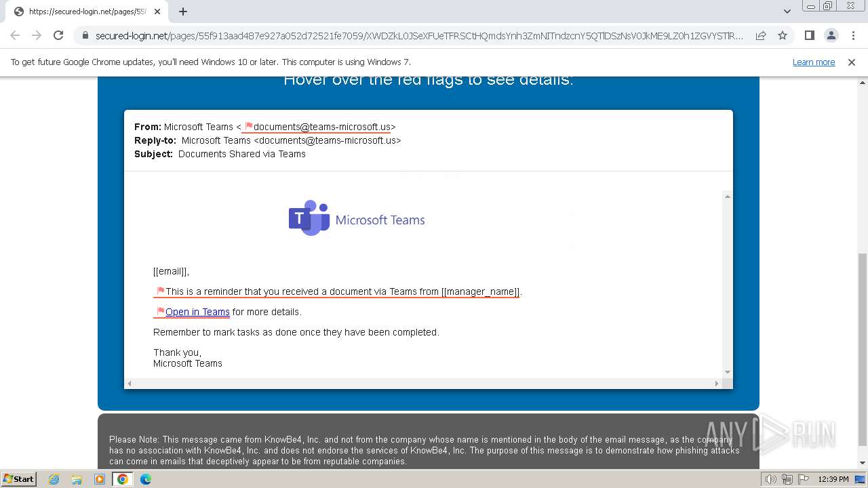
Task: Open tab search dropdown
Action: [x=787, y=12]
